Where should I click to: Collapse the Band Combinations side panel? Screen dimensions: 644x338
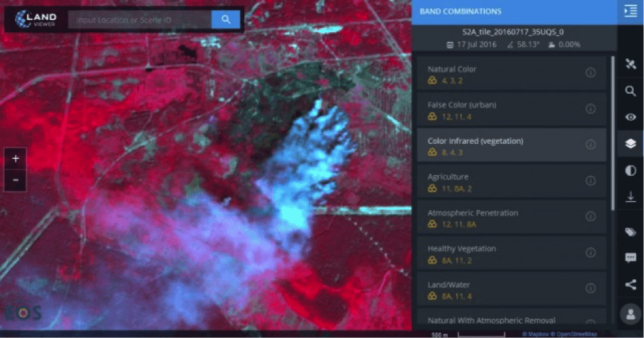pyautogui.click(x=630, y=12)
